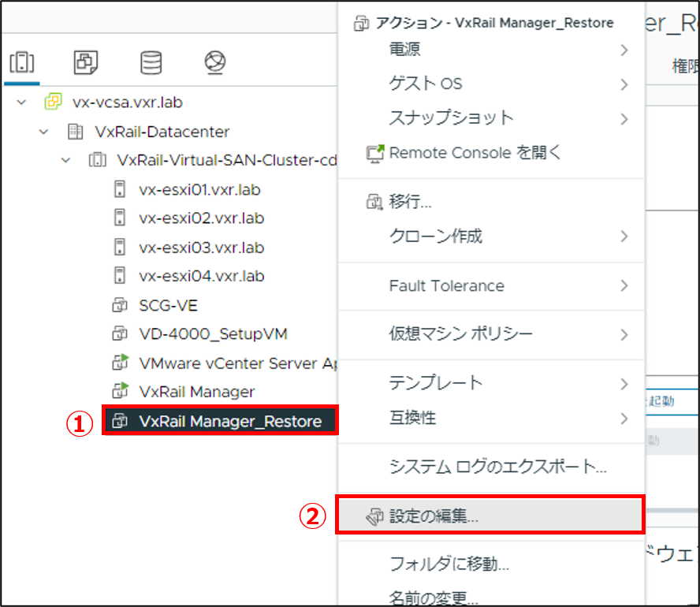Collapse the VxRail-Datacenter tree node
Screen dimensions: 700x607
point(43,132)
